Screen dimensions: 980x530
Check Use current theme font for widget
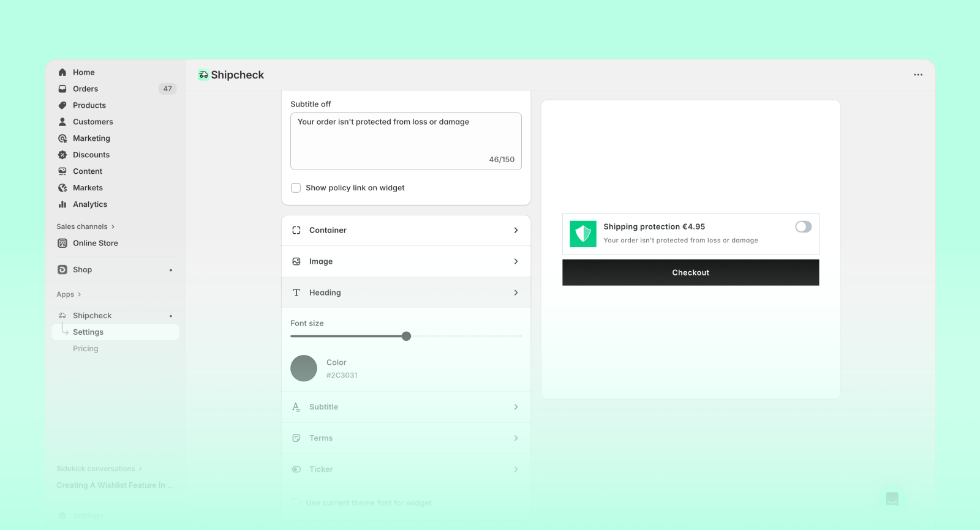click(296, 503)
